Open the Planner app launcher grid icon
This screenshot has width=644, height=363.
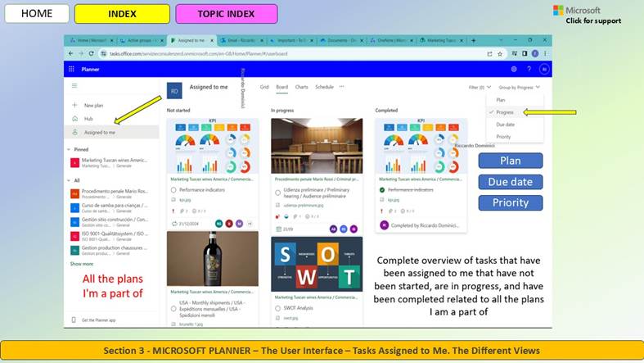tap(71, 69)
